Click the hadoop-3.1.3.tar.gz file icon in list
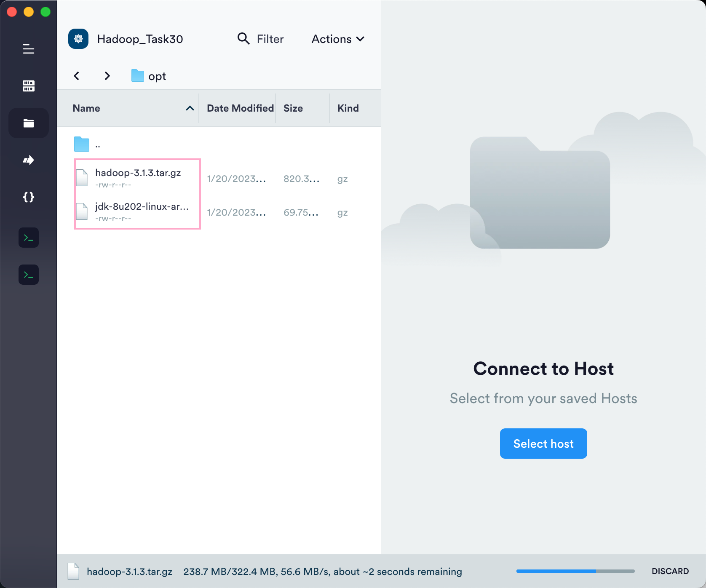This screenshot has width=706, height=588. click(82, 178)
